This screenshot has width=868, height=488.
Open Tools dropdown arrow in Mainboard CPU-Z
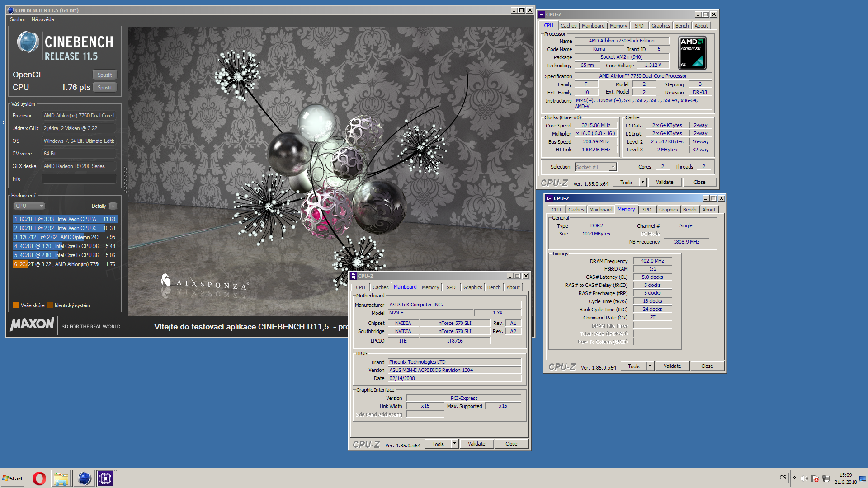[454, 444]
